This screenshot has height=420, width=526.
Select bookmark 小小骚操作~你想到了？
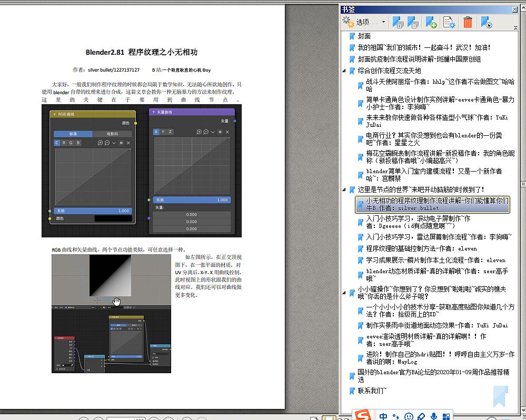pos(431,293)
